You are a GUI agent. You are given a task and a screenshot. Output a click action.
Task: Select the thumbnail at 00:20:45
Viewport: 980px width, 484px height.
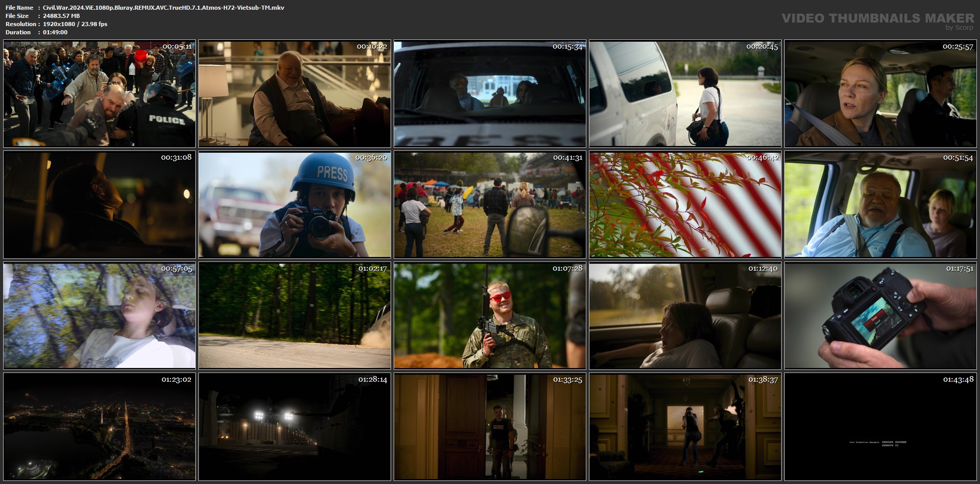coord(686,94)
